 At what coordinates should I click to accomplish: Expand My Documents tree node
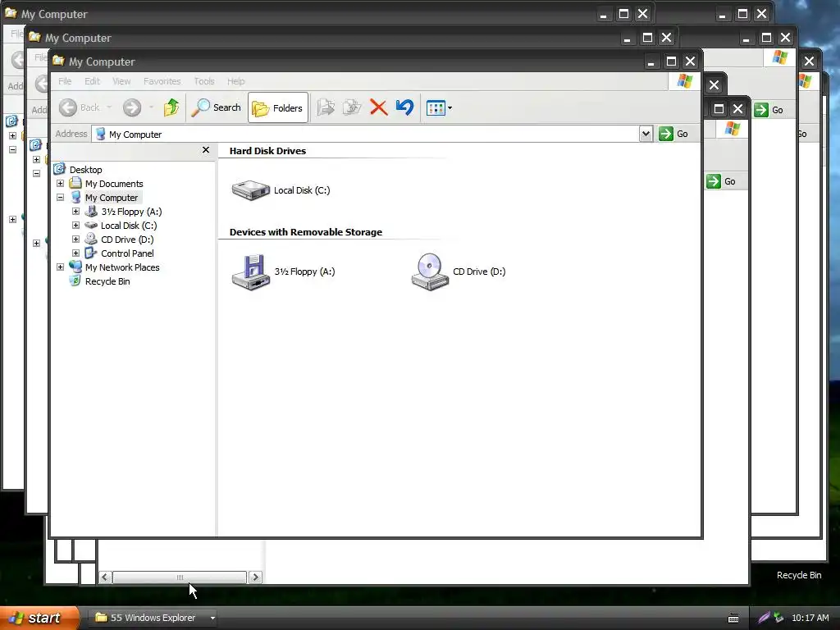click(60, 184)
